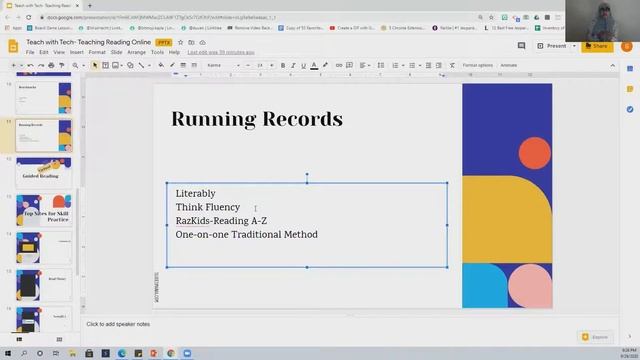Open the Highlight color picker
Viewport: 640px width, 360px height.
pos(325,65)
